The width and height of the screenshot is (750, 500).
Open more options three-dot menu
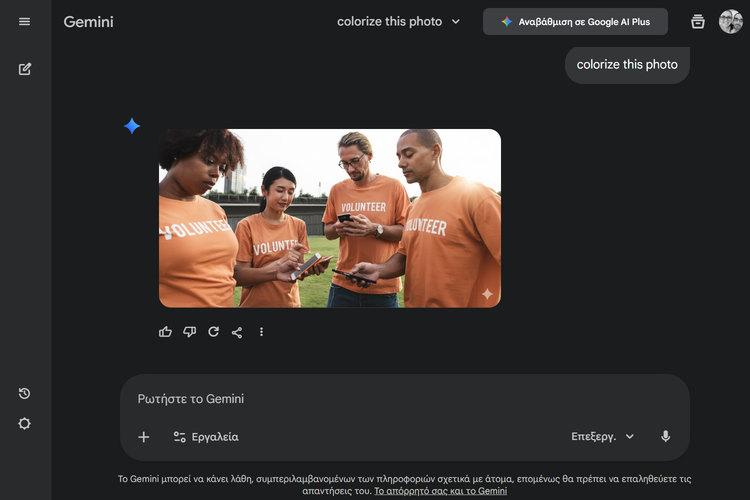[x=262, y=332]
